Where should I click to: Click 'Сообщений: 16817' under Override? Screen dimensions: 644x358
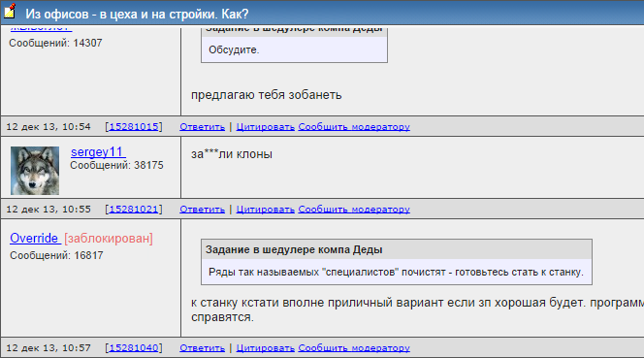(56, 256)
